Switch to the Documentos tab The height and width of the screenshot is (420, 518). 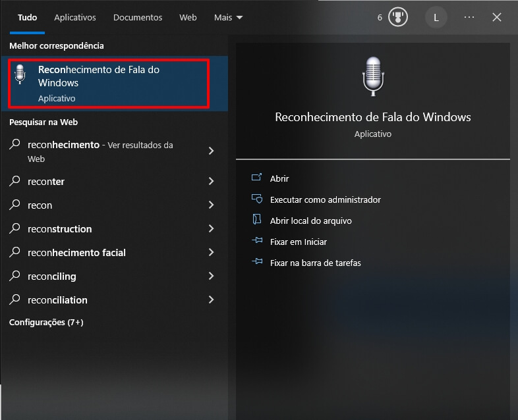(138, 18)
